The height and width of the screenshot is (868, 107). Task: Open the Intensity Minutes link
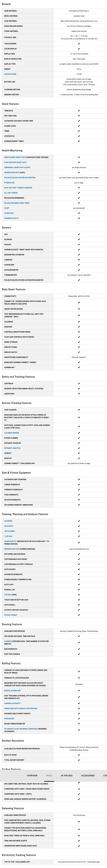pos(12,448)
